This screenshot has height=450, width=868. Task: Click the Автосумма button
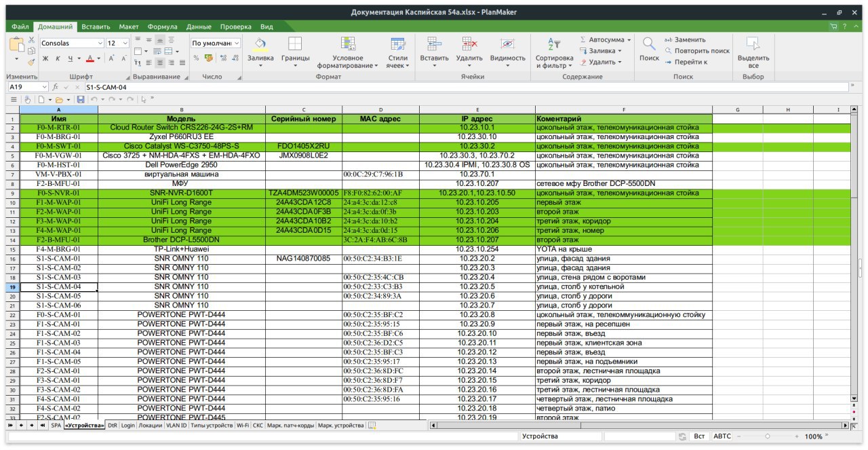tap(601, 39)
